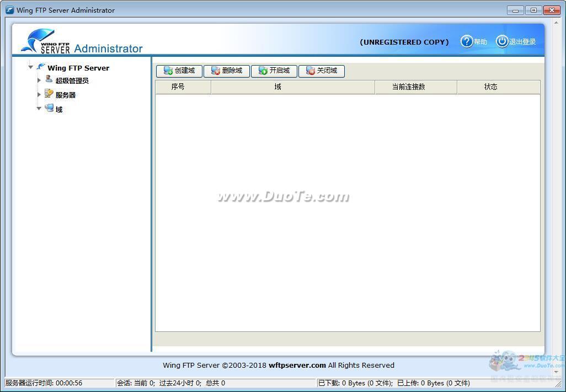Close the Wing FTP Server Administrator window
Viewport: 566px width, 392px height.
tap(552, 10)
